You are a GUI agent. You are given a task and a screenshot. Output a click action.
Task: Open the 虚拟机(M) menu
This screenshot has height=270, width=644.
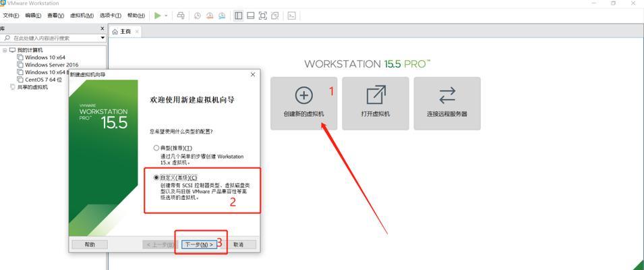[82, 16]
